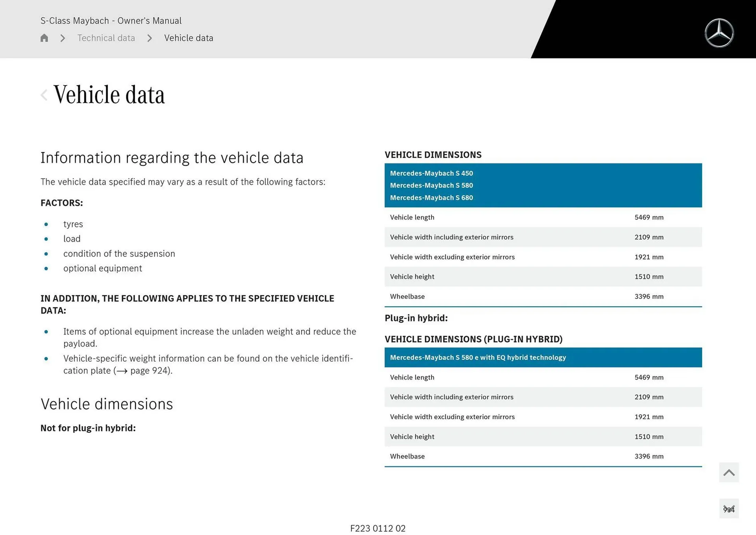Click the down chevron on the page indicator
This screenshot has width=756, height=535.
pos(728,509)
